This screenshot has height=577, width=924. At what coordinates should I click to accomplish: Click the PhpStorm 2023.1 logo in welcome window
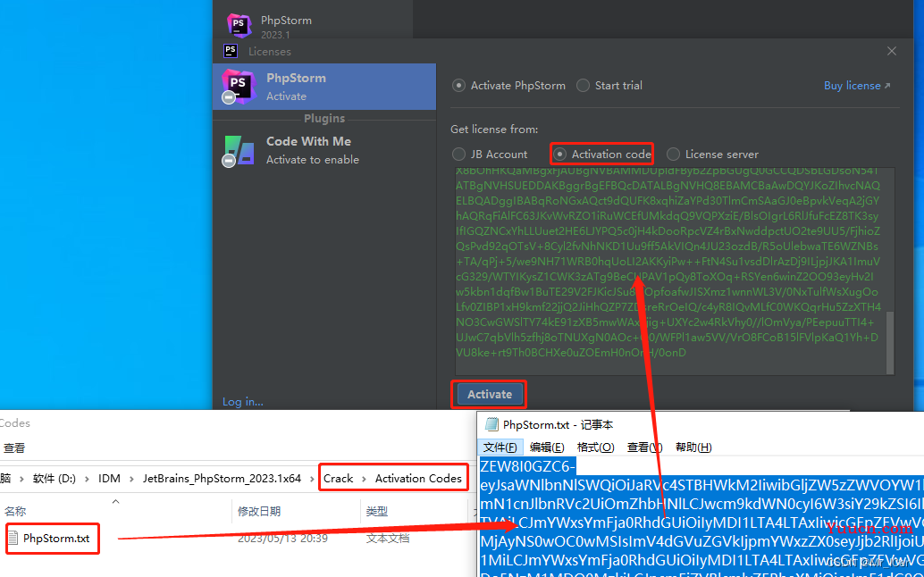(239, 24)
